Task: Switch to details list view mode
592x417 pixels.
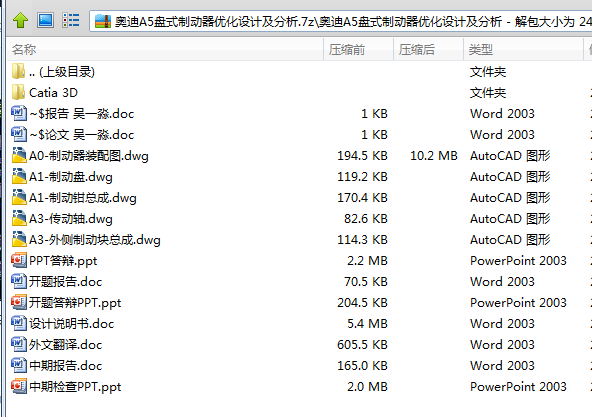Action: (x=71, y=20)
